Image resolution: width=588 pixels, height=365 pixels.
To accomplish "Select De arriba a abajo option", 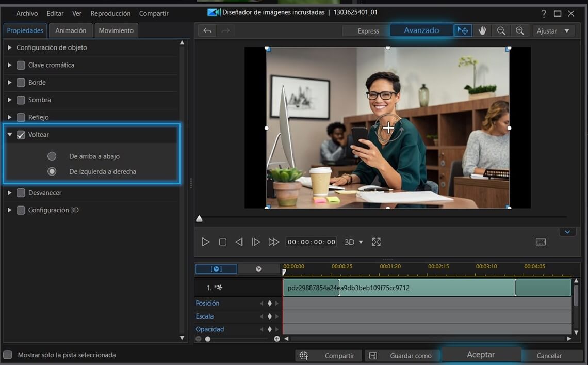I will 52,156.
